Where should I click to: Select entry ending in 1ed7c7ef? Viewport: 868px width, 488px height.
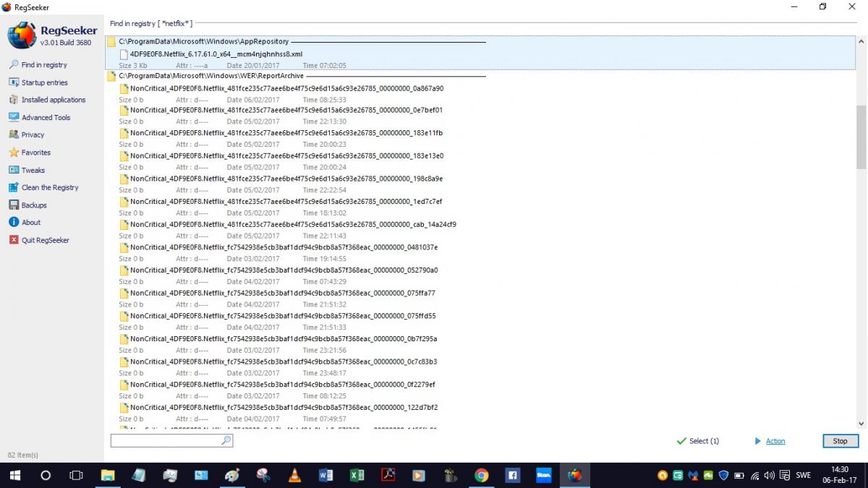point(286,202)
